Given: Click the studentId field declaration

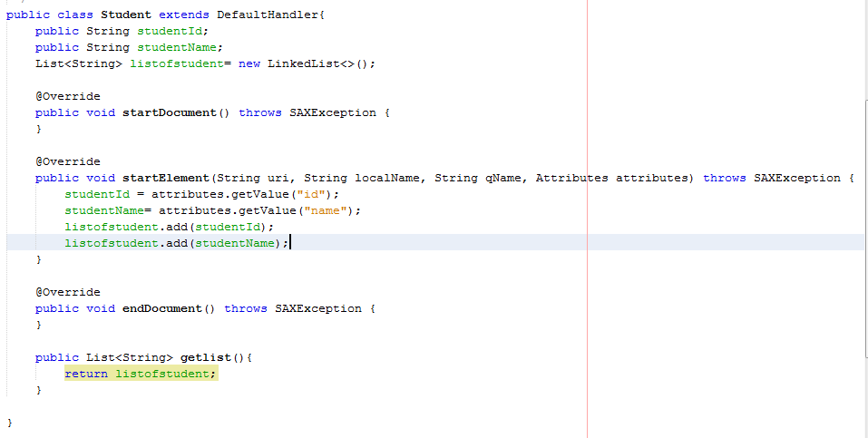Looking at the screenshot, I should click(x=170, y=31).
